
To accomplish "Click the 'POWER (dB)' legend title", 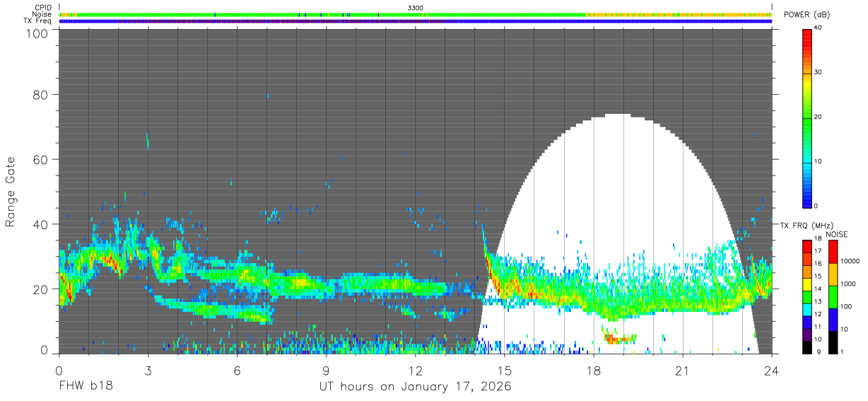I will pos(808,16).
